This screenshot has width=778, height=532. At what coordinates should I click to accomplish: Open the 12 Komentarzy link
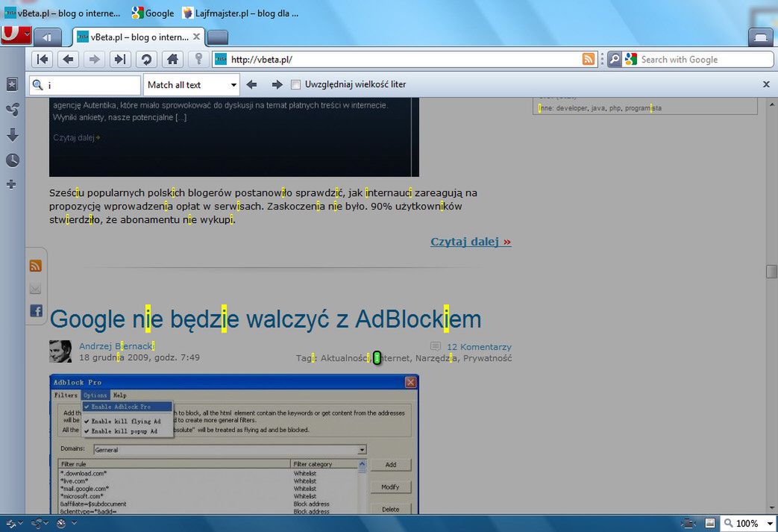click(479, 347)
